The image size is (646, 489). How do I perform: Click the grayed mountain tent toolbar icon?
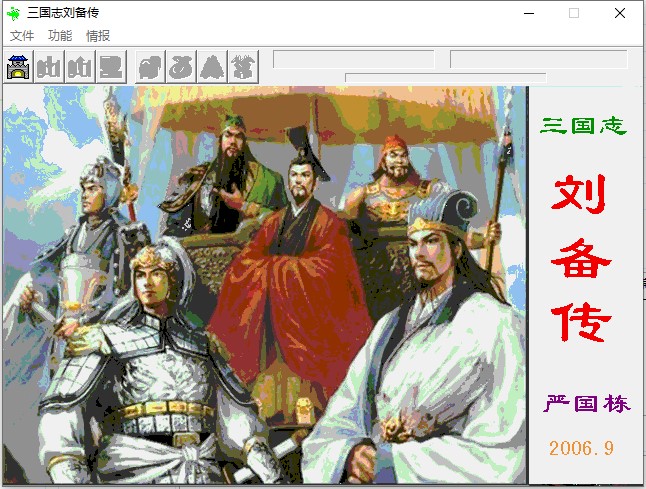213,67
